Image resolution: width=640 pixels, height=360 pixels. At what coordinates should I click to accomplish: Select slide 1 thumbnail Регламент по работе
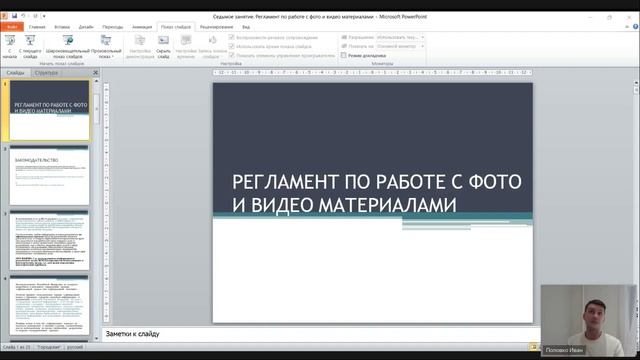coord(49,110)
